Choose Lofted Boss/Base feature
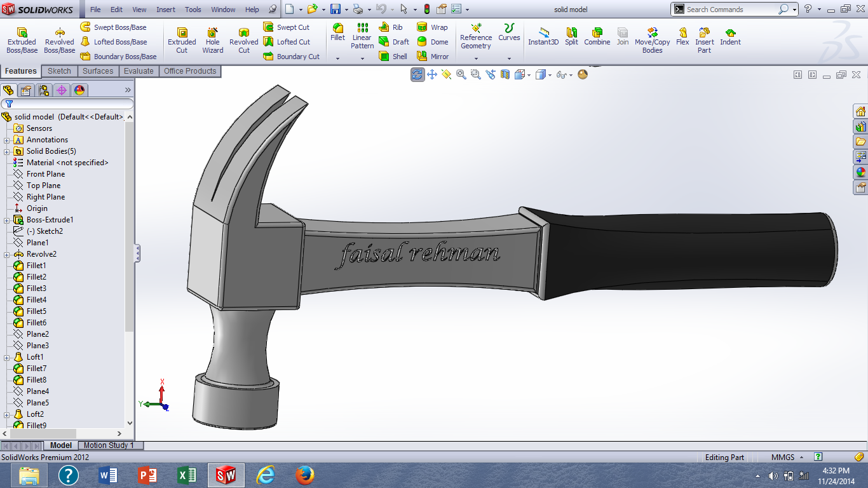The height and width of the screenshot is (488, 868). point(113,42)
